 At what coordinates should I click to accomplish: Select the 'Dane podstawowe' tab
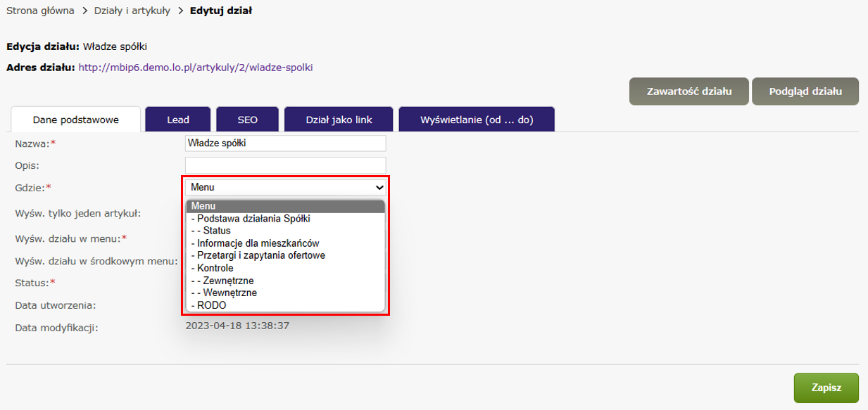pos(76,120)
